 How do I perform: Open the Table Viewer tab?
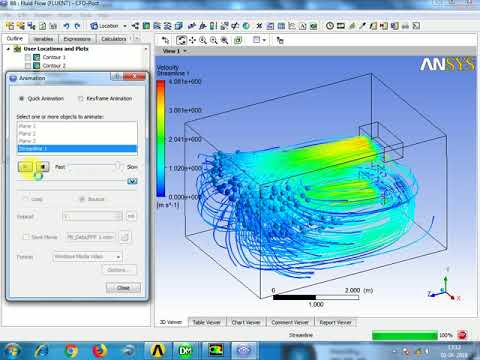point(207,322)
